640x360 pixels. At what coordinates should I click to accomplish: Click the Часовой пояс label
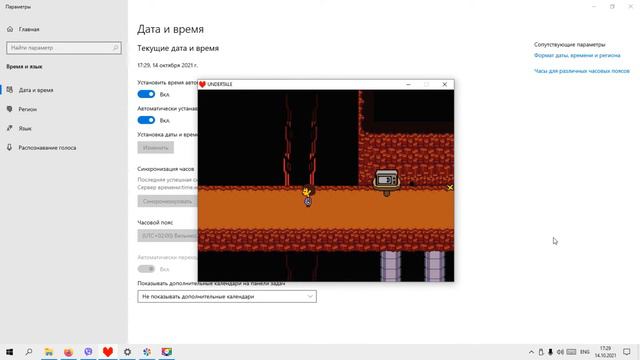coord(155,222)
